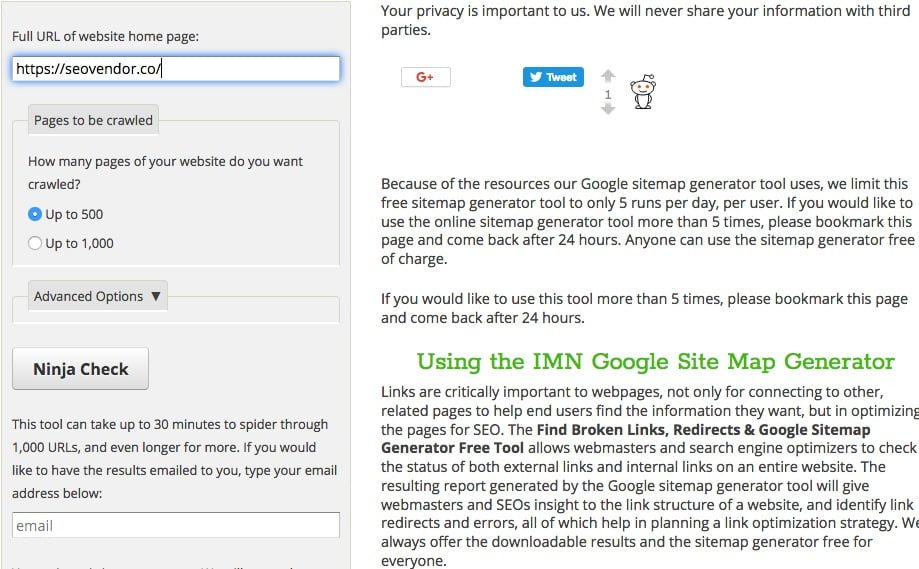Click the "Up to 500" option label
Viewport: 919px width, 569px height.
[x=74, y=214]
